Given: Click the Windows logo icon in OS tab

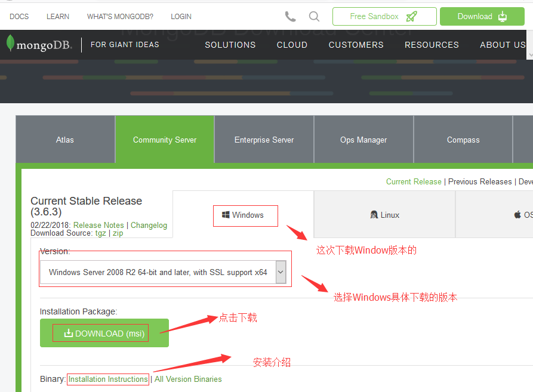Looking at the screenshot, I should click(226, 215).
